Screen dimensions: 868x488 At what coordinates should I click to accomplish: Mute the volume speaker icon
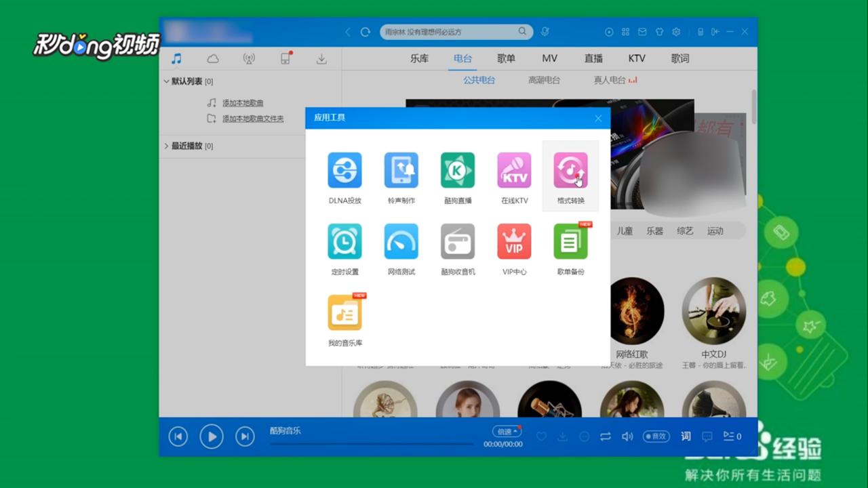[627, 436]
